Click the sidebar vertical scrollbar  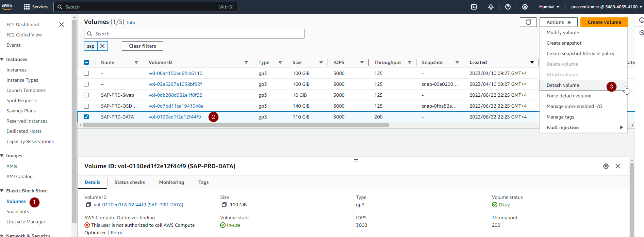click(x=74, y=121)
